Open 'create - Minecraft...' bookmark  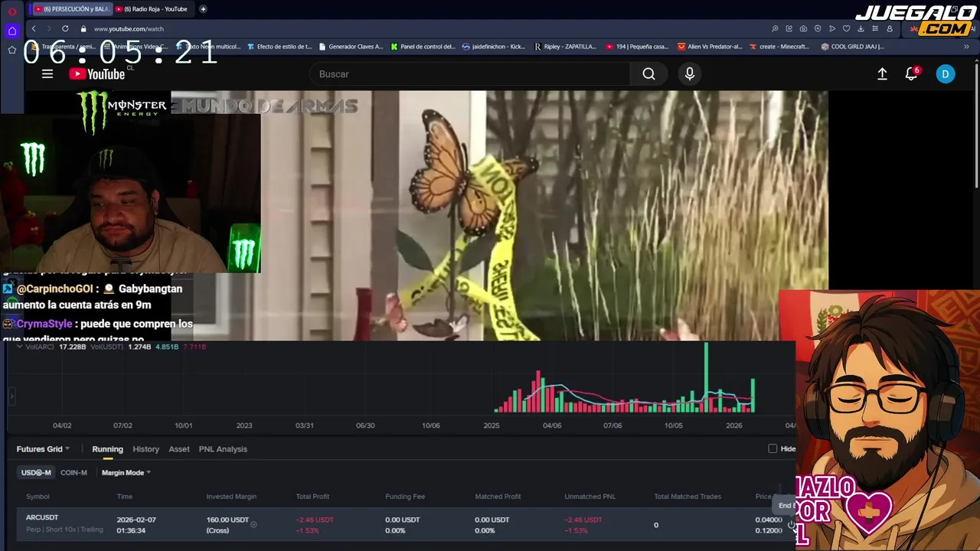pyautogui.click(x=779, y=47)
